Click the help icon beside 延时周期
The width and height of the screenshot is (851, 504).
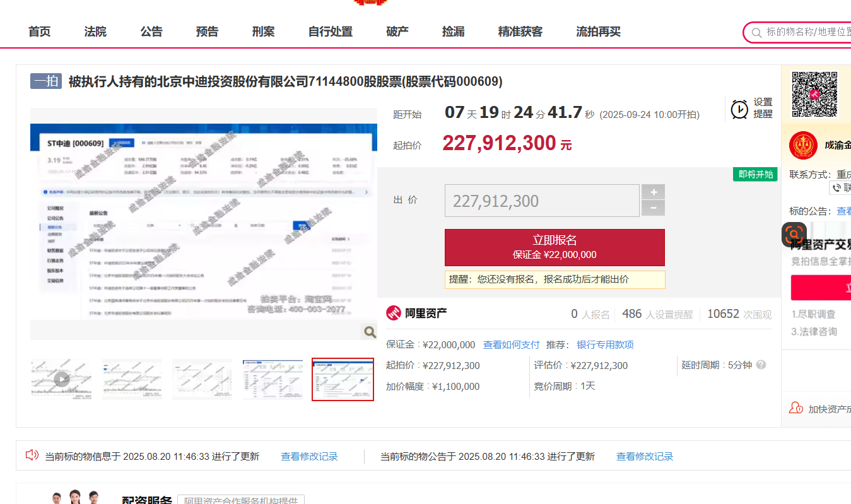(761, 365)
